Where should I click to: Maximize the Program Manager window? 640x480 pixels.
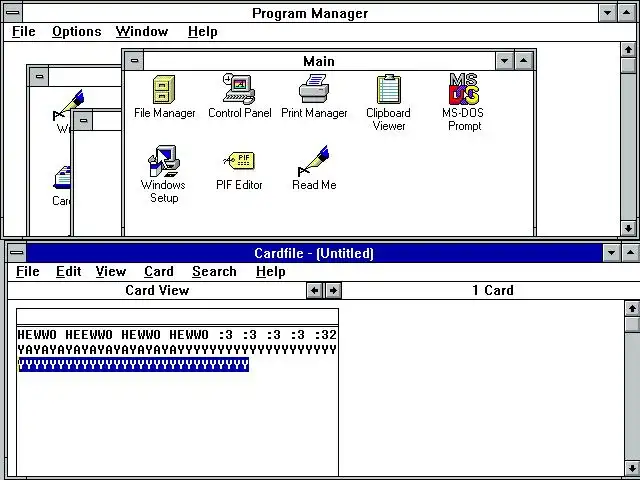(627, 13)
